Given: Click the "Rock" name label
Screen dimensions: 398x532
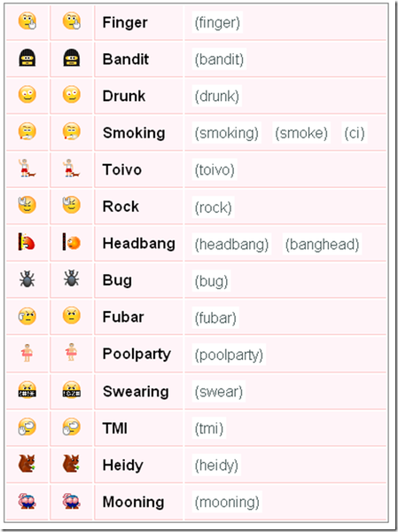Looking at the screenshot, I should tap(121, 207).
